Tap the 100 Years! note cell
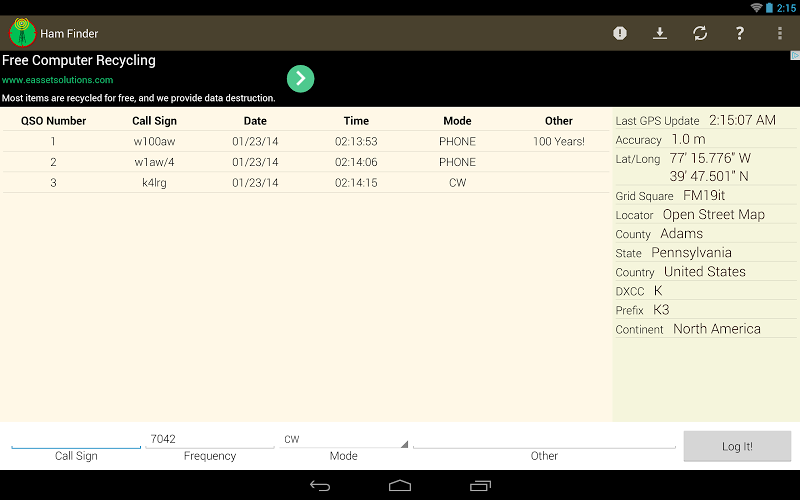Screen dimensions: 800x500 [559, 141]
